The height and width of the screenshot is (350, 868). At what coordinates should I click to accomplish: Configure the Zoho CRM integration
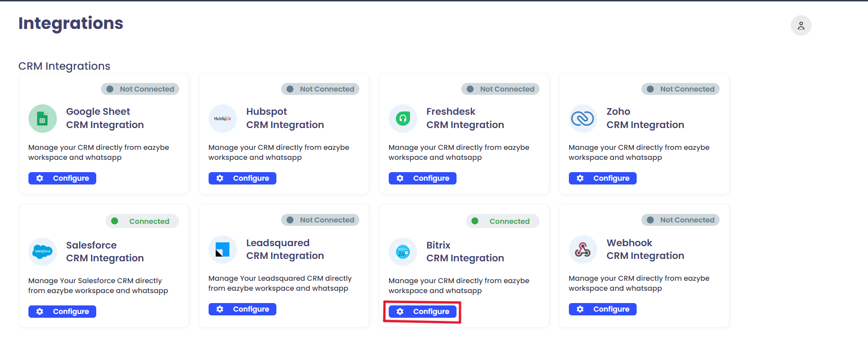tap(603, 178)
